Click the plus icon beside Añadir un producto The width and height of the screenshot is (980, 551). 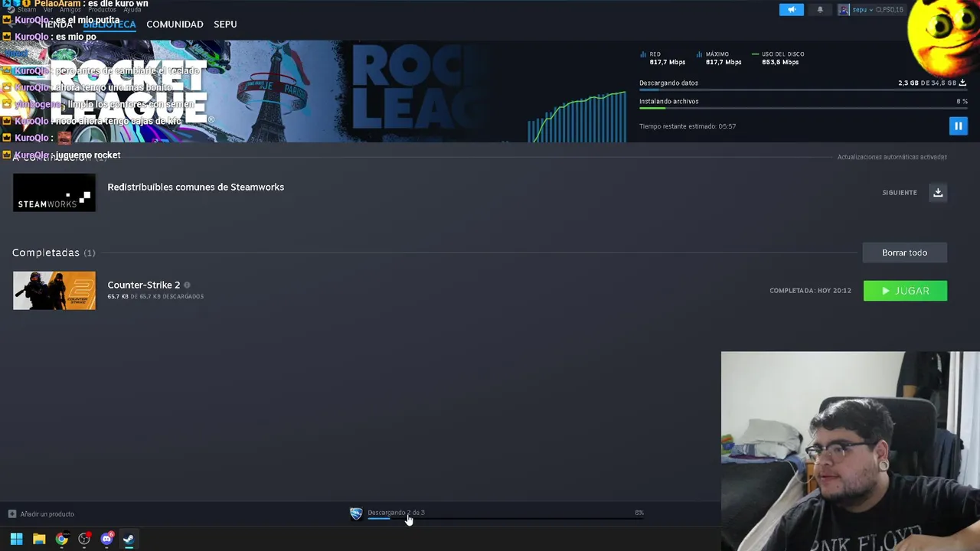point(11,514)
